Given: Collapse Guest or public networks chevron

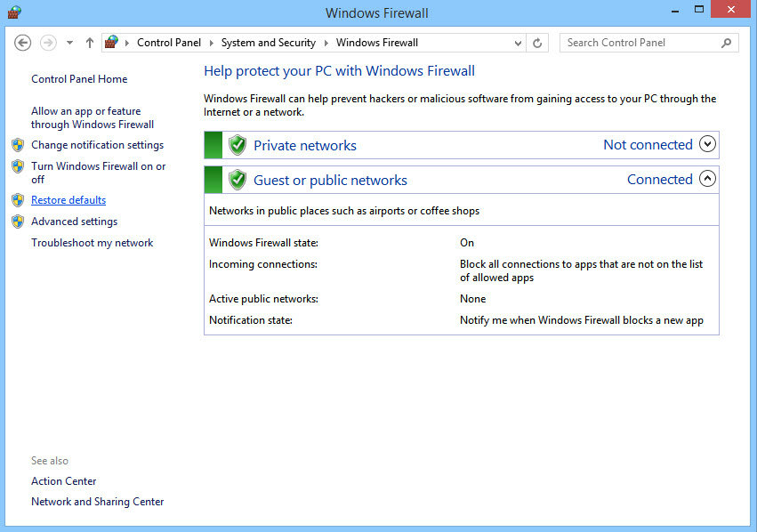Looking at the screenshot, I should (707, 179).
